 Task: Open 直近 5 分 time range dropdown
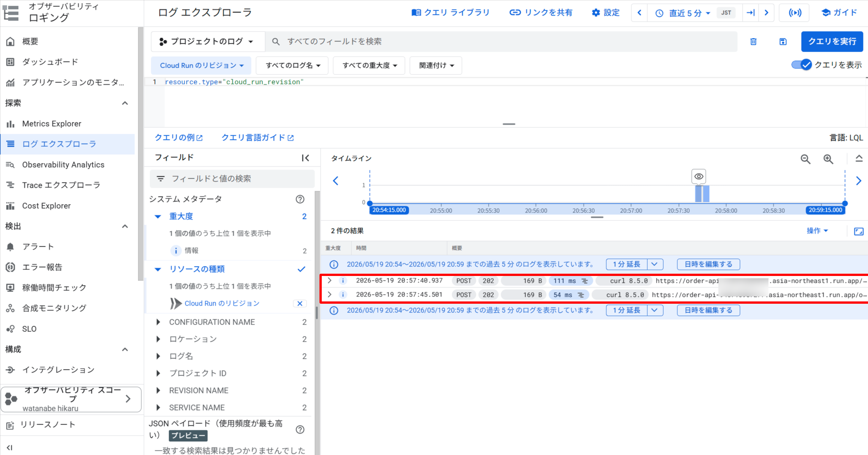tap(683, 13)
